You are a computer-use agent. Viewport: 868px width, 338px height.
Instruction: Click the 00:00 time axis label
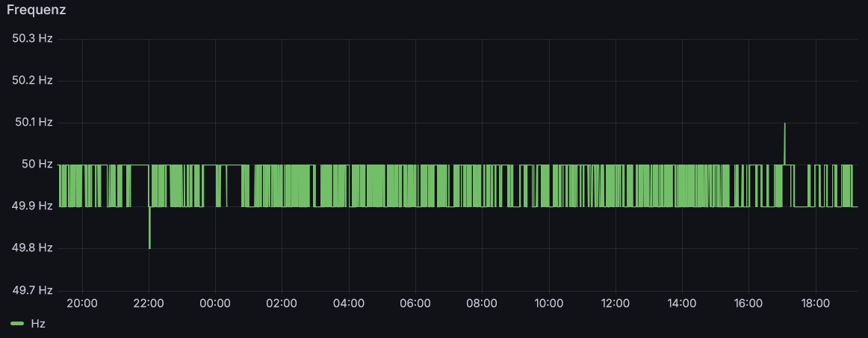coord(215,303)
